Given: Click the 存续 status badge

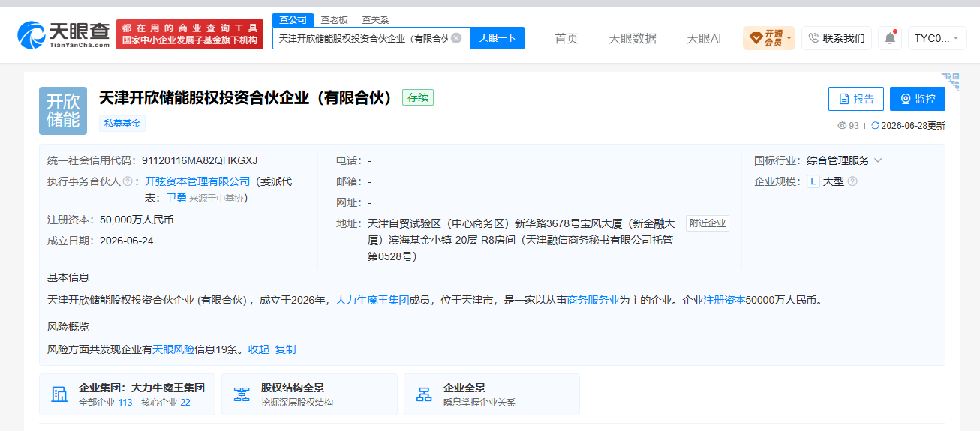Looking at the screenshot, I should tap(418, 97).
